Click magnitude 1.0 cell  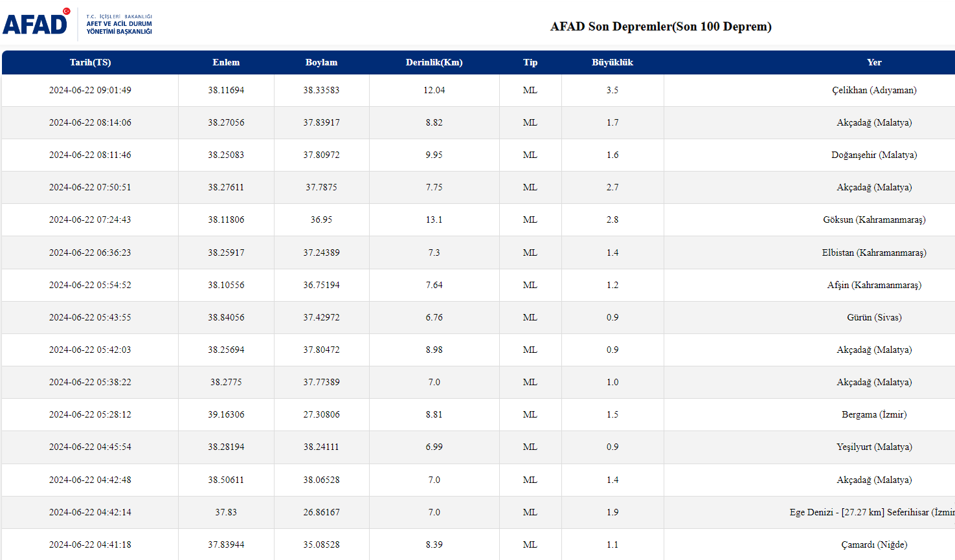pyautogui.click(x=612, y=382)
